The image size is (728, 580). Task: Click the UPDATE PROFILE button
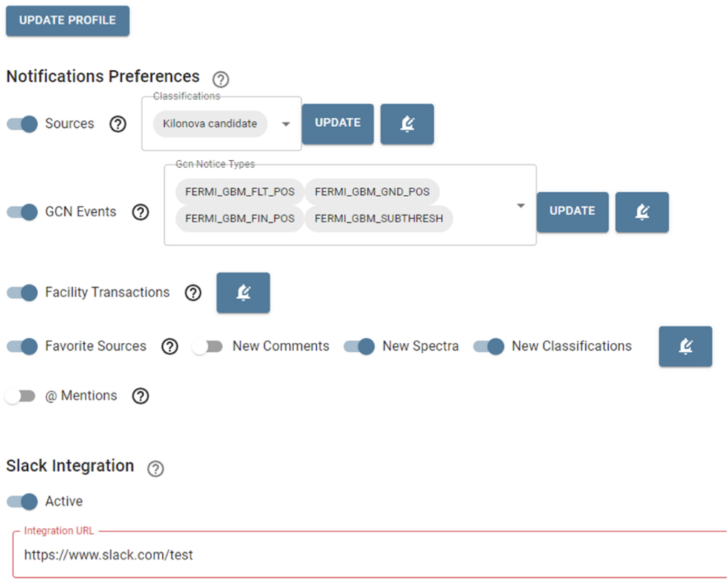pyautogui.click(x=67, y=21)
